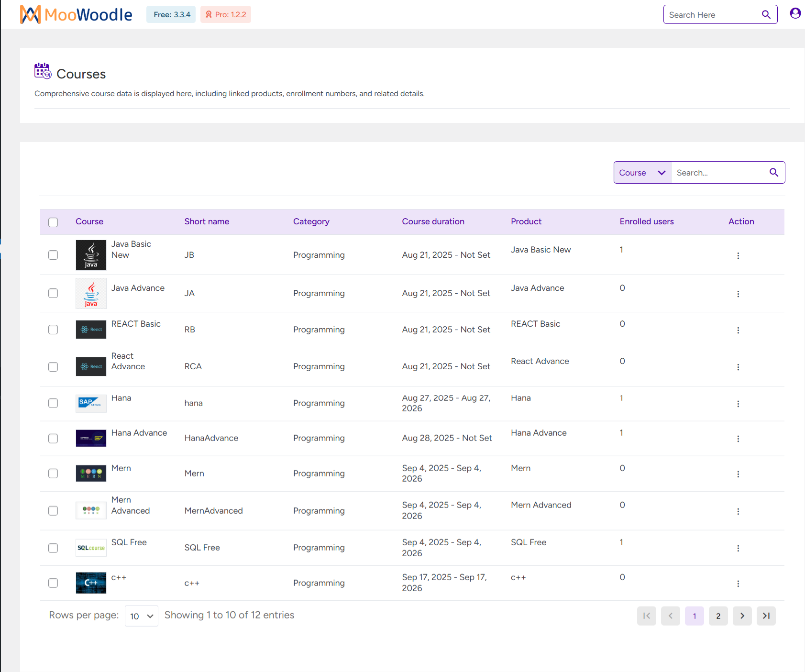This screenshot has height=672, width=805.
Task: Open the user profile icon top right
Action: (x=795, y=13)
